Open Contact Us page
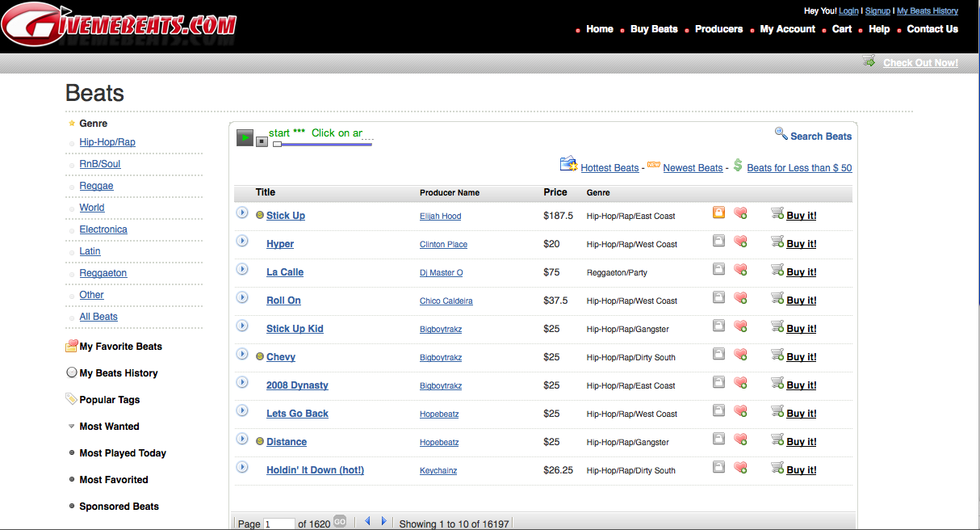980x530 pixels. click(932, 29)
